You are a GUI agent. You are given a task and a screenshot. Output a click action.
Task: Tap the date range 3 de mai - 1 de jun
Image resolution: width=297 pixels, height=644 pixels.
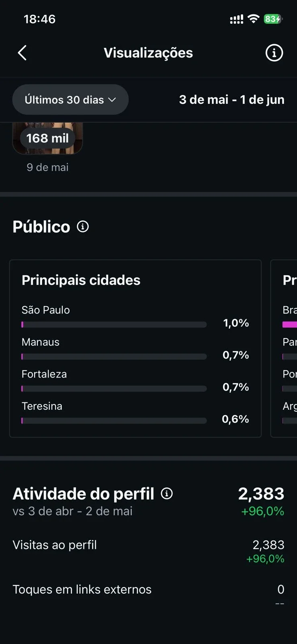click(231, 99)
